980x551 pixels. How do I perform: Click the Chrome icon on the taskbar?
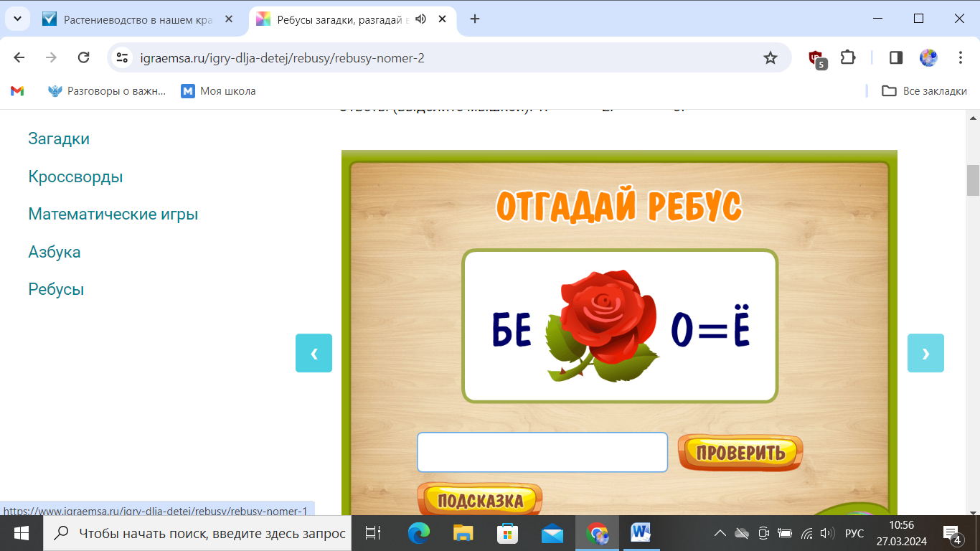click(x=597, y=533)
